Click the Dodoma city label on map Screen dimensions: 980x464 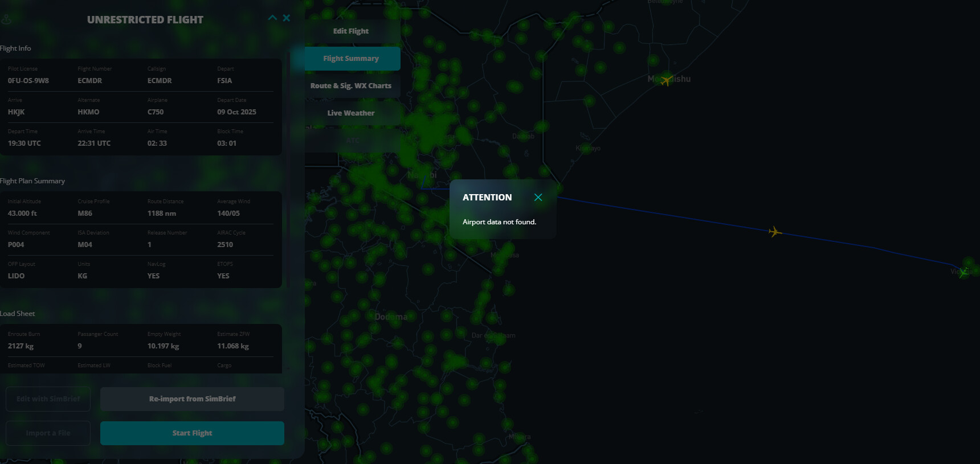pos(391,317)
